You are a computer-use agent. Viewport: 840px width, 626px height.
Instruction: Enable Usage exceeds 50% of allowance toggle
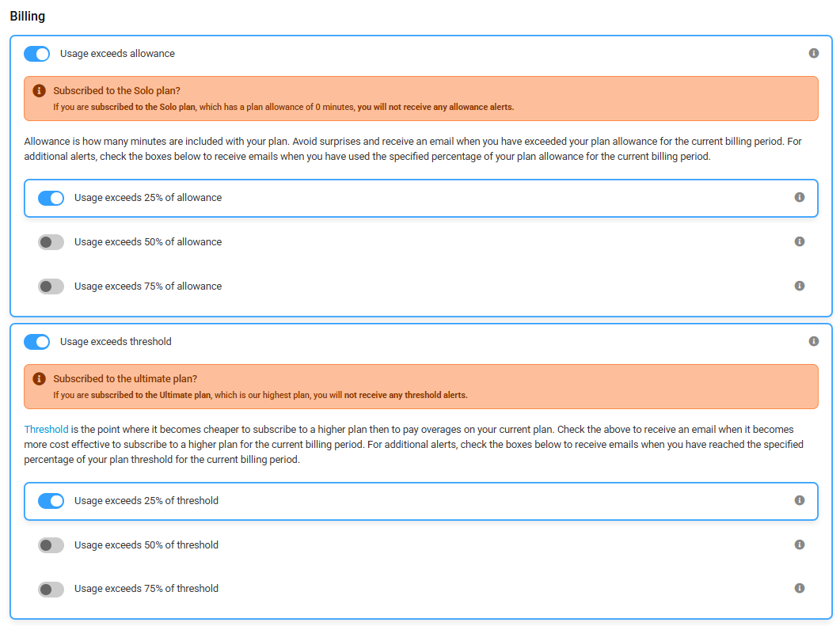tap(51, 242)
